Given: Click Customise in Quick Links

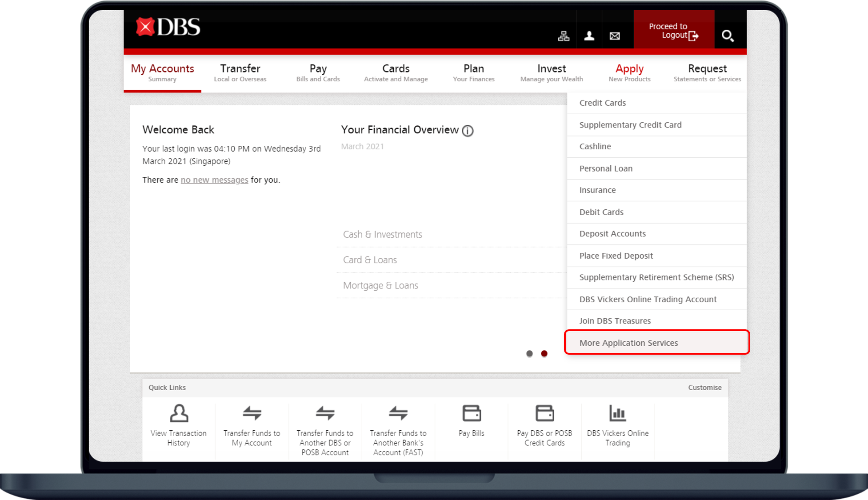Looking at the screenshot, I should pos(705,388).
